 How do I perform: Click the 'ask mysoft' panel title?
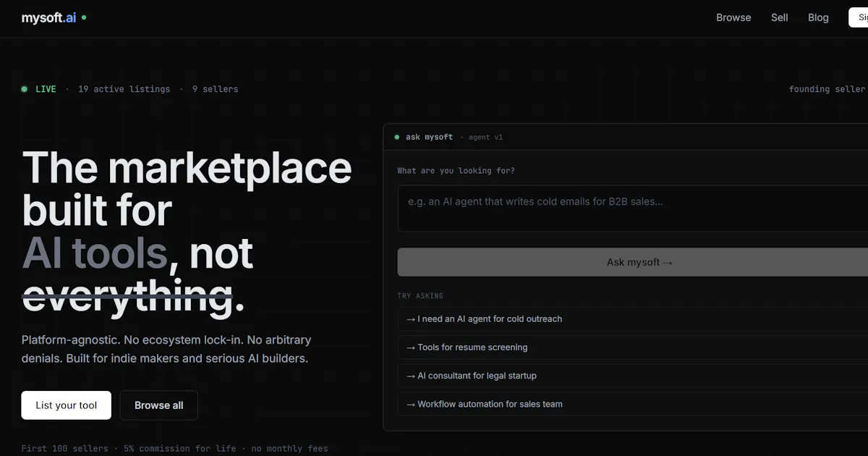(x=429, y=137)
